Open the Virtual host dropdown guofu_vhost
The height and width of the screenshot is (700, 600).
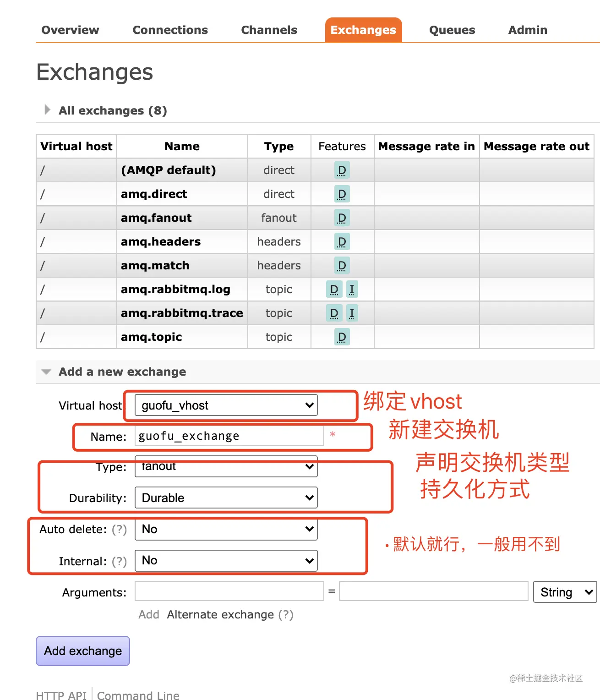(x=226, y=405)
